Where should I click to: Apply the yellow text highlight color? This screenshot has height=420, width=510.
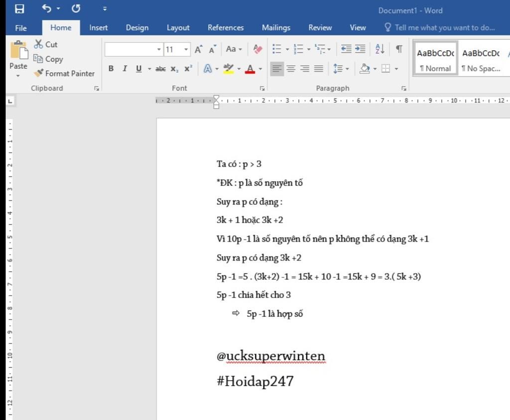click(x=228, y=69)
